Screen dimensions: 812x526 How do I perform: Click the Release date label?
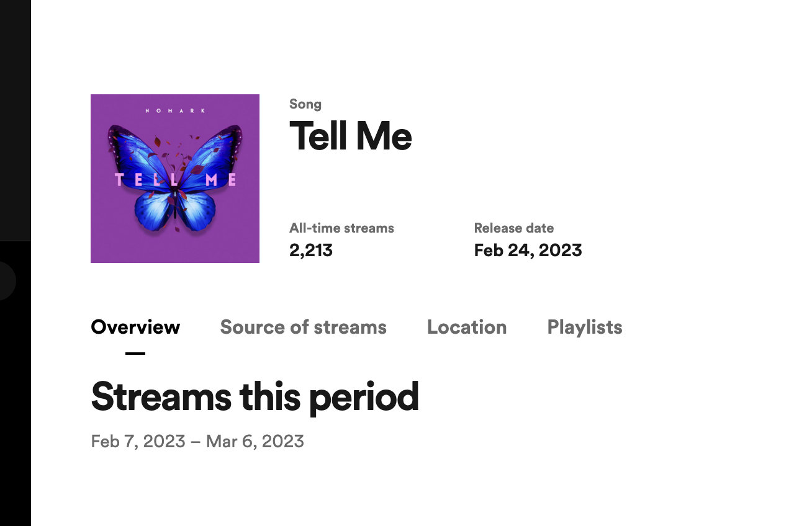(x=514, y=228)
